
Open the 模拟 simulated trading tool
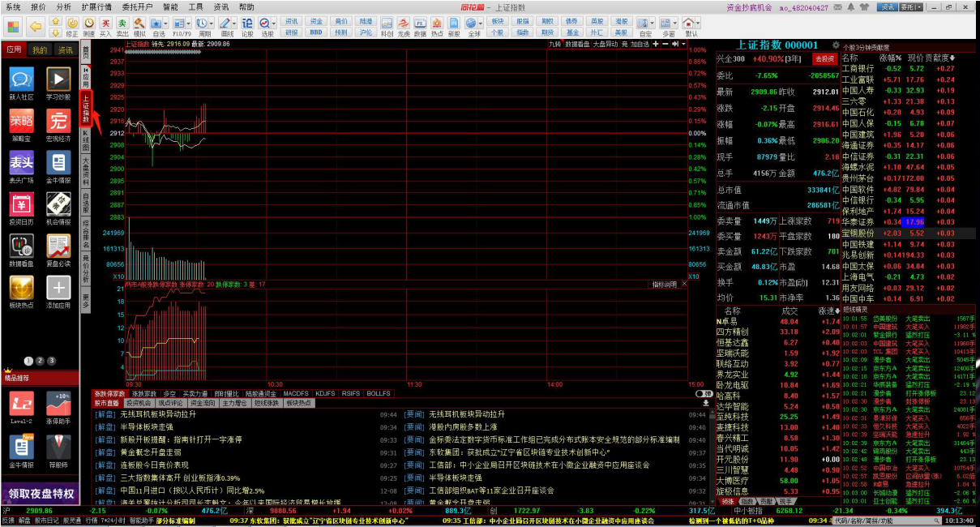139,27
